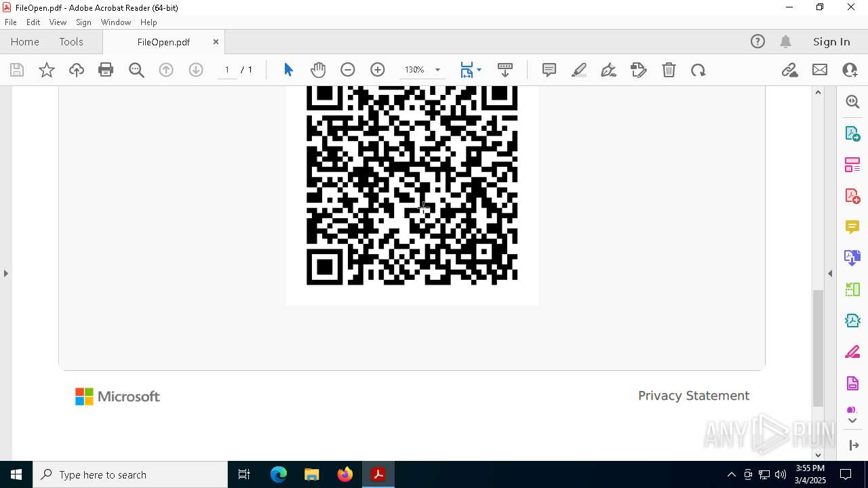
Task: Choose the Selection arrow tool
Action: (288, 70)
